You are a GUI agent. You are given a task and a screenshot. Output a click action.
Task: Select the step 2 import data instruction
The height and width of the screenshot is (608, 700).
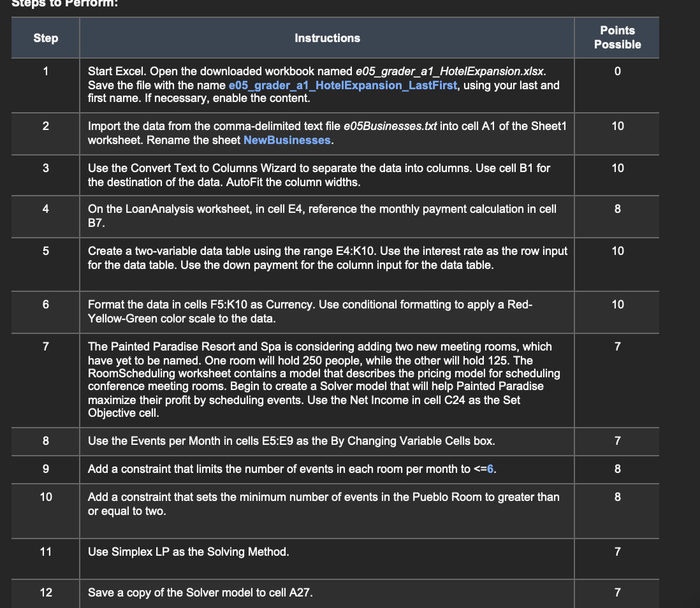point(326,134)
